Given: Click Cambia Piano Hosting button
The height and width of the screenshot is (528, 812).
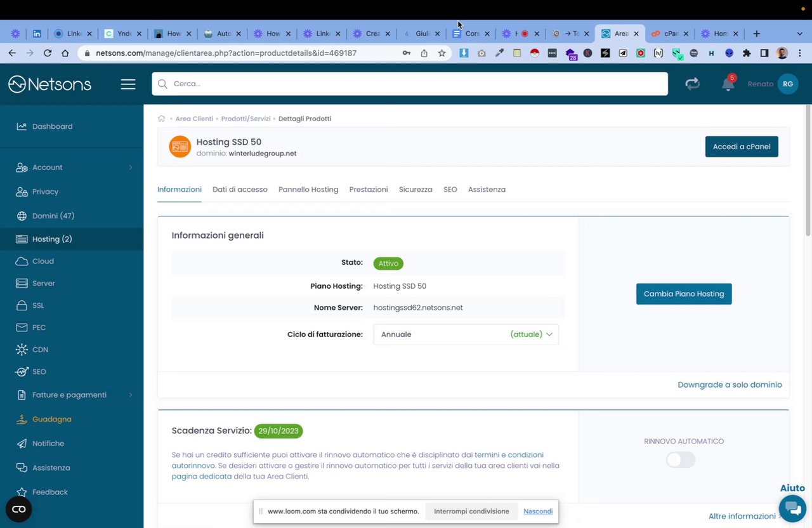Looking at the screenshot, I should tap(684, 294).
